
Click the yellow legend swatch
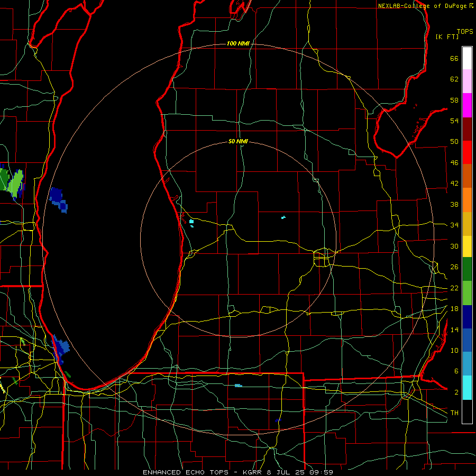[467, 246]
